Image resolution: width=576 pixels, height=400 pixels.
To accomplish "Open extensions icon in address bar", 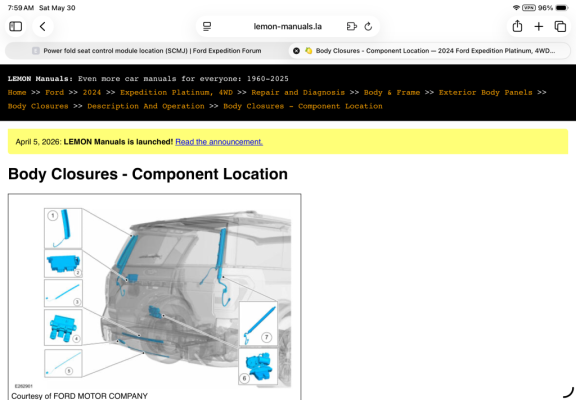I will pyautogui.click(x=352, y=26).
